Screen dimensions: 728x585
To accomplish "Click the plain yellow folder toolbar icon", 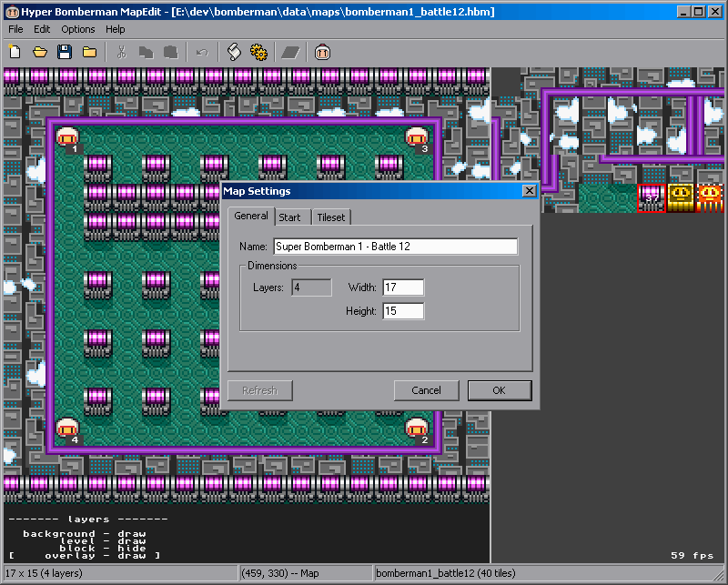I will point(89,53).
